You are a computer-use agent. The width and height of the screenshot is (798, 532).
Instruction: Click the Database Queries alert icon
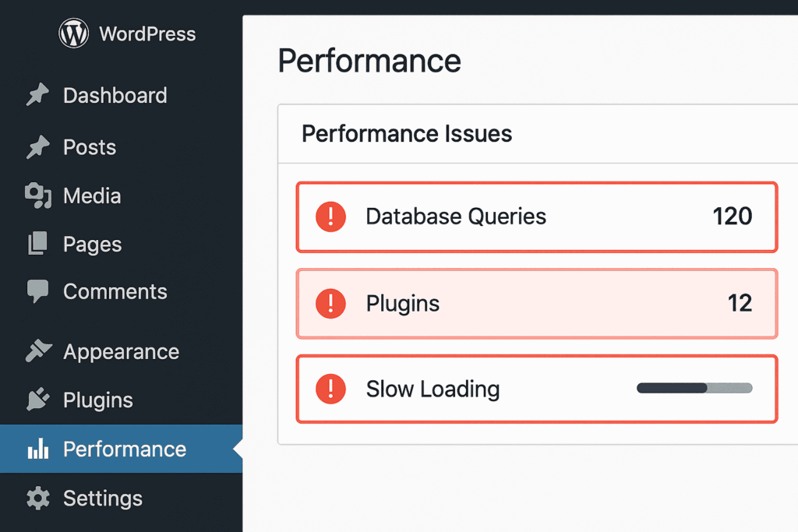pyautogui.click(x=330, y=217)
